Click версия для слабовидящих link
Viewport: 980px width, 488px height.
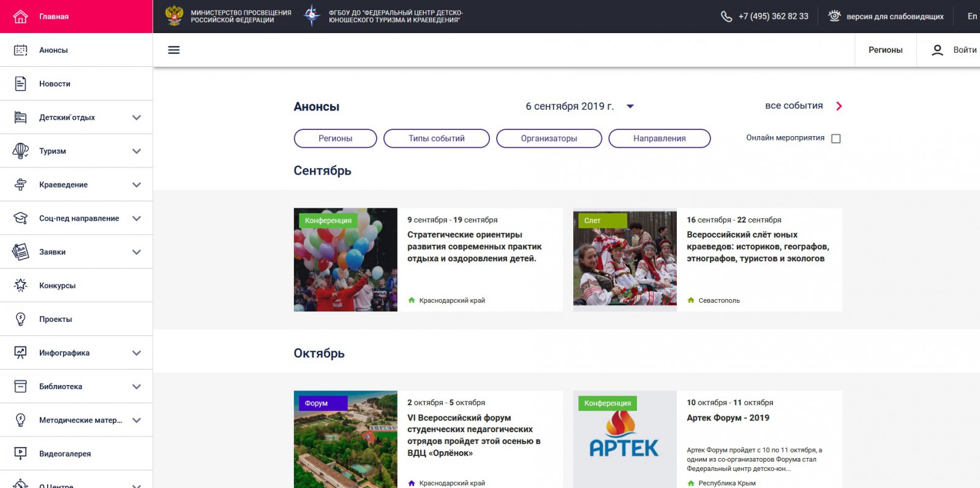[x=895, y=17]
